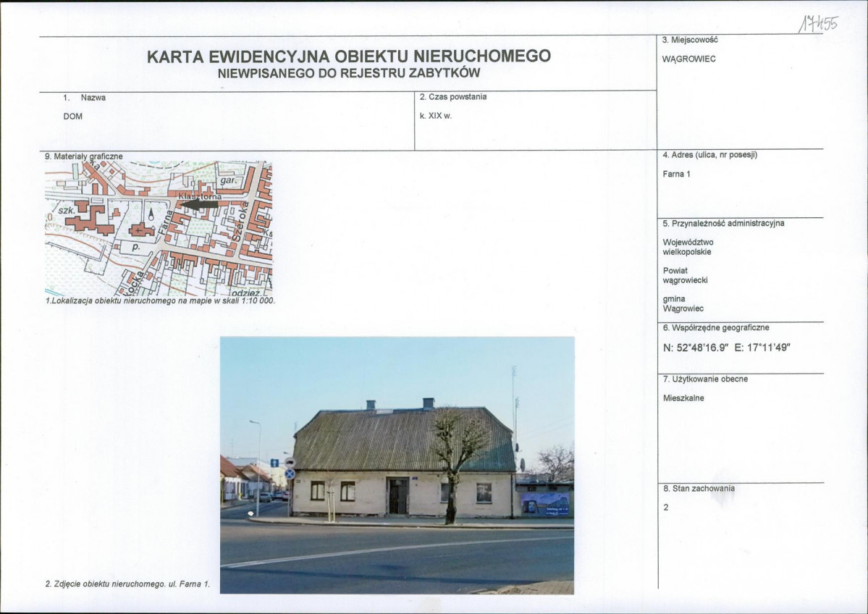Viewport: 868px width, 614px height.
Task: Click the "1. Nazwa" field label
Action: [84, 98]
